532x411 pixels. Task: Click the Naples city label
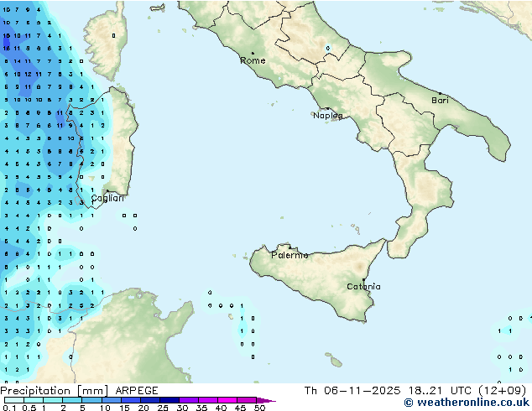point(328,116)
